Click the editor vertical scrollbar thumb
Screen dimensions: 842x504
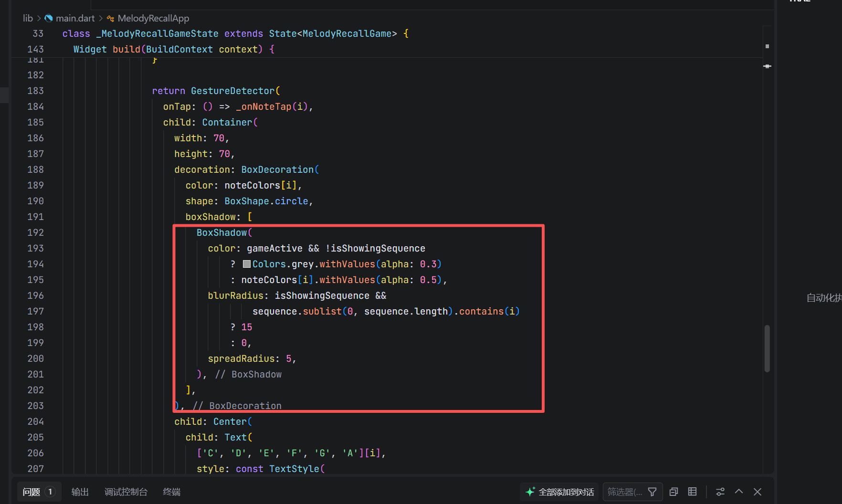(767, 348)
